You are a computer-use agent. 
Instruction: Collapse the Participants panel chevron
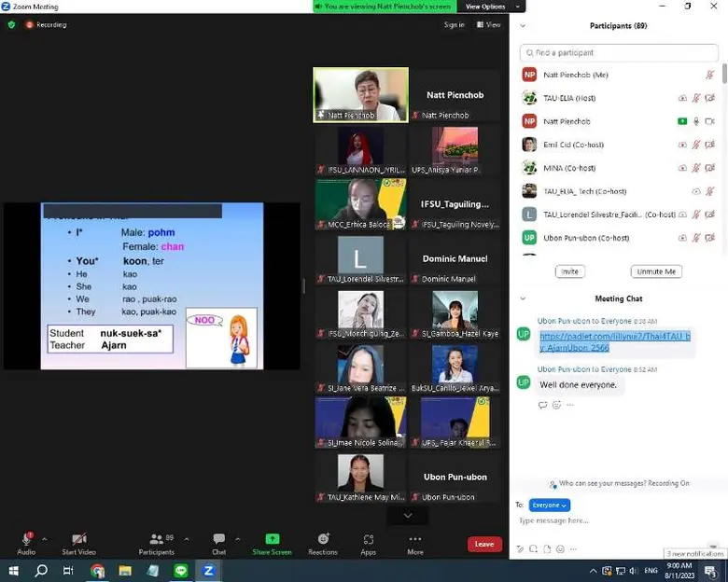click(x=523, y=26)
